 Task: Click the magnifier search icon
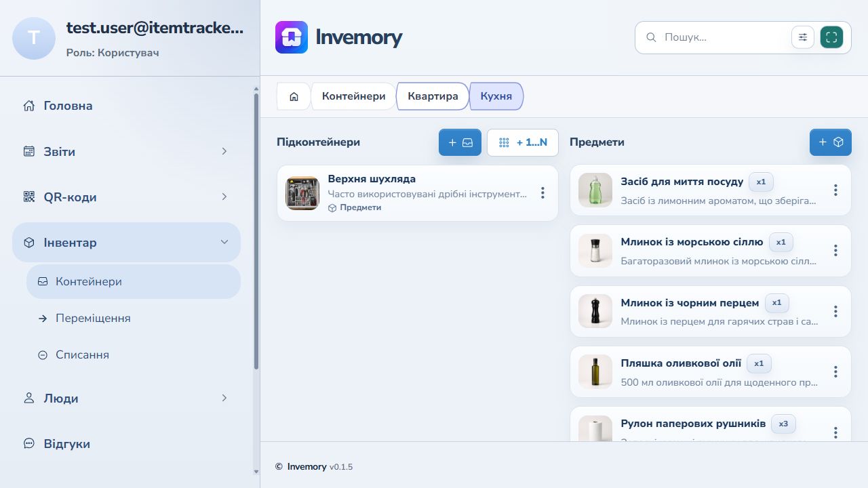(651, 37)
